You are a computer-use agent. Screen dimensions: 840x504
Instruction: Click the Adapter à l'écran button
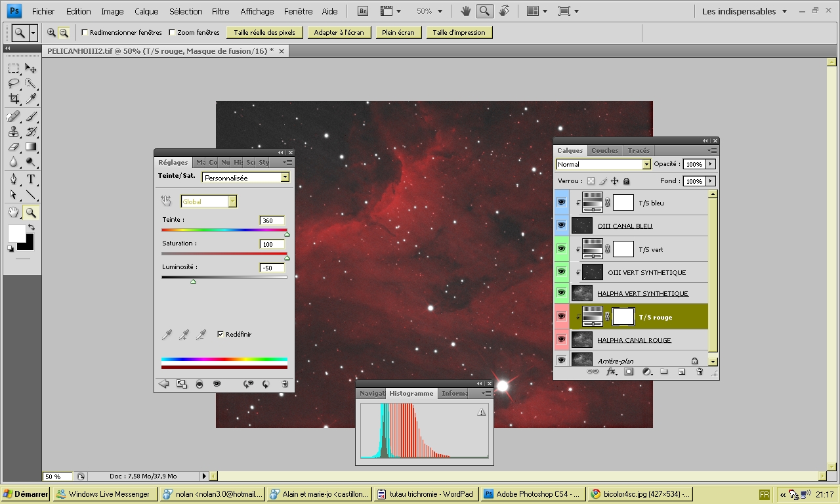[339, 32]
